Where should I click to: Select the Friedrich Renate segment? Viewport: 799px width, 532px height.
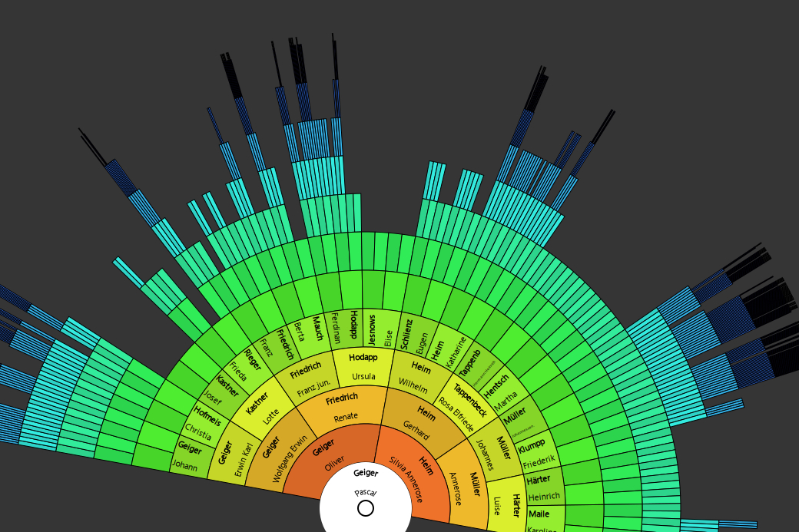[x=343, y=408]
